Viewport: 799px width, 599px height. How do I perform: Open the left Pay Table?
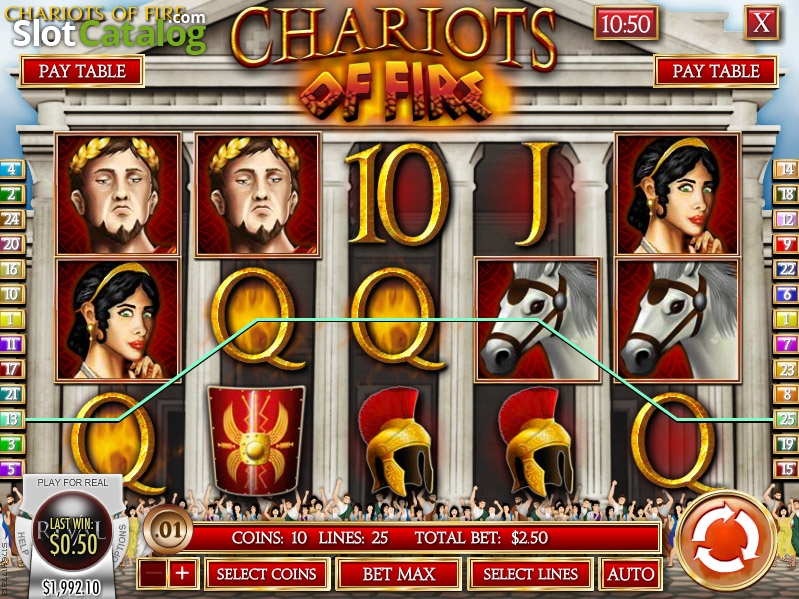point(82,71)
